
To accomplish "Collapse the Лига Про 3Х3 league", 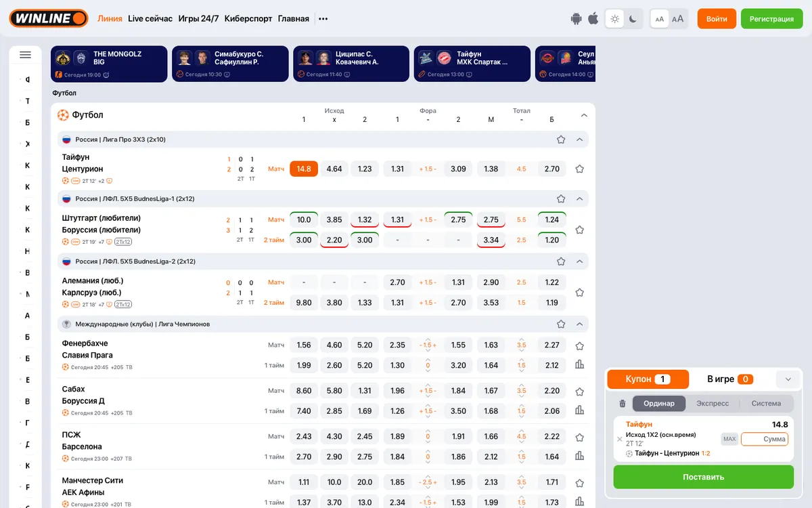I will tap(579, 140).
